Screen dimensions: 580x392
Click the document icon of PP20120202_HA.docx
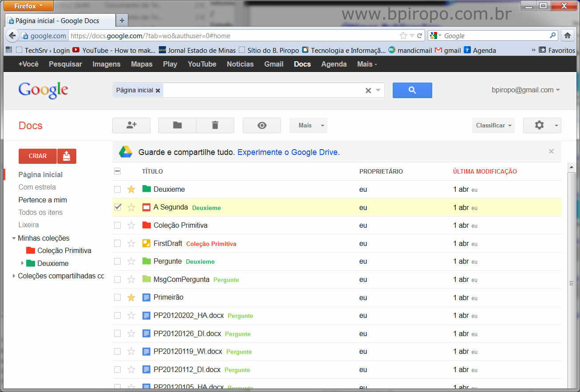146,316
